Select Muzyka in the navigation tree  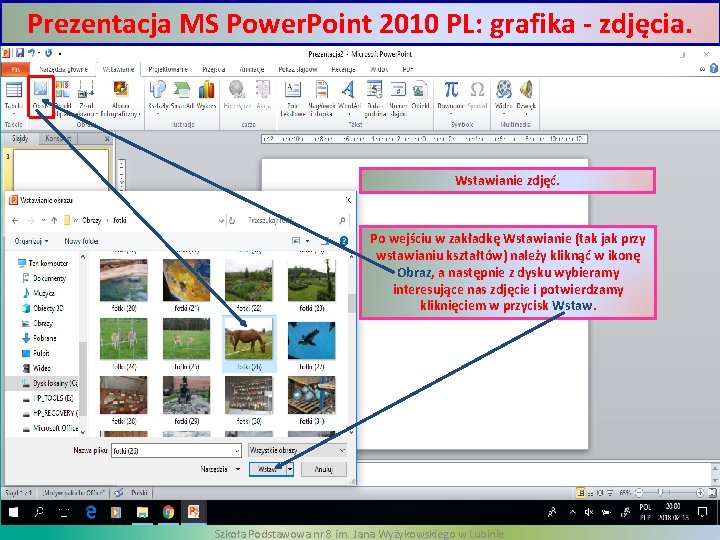(39, 293)
